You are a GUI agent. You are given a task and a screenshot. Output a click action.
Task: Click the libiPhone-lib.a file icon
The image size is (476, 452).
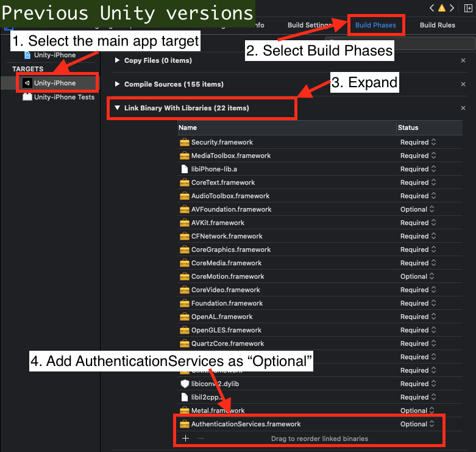pyautogui.click(x=184, y=169)
